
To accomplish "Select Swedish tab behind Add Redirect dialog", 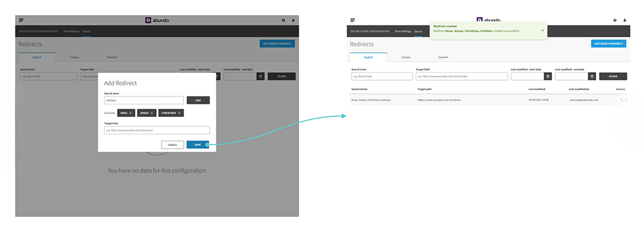I will click(x=112, y=57).
